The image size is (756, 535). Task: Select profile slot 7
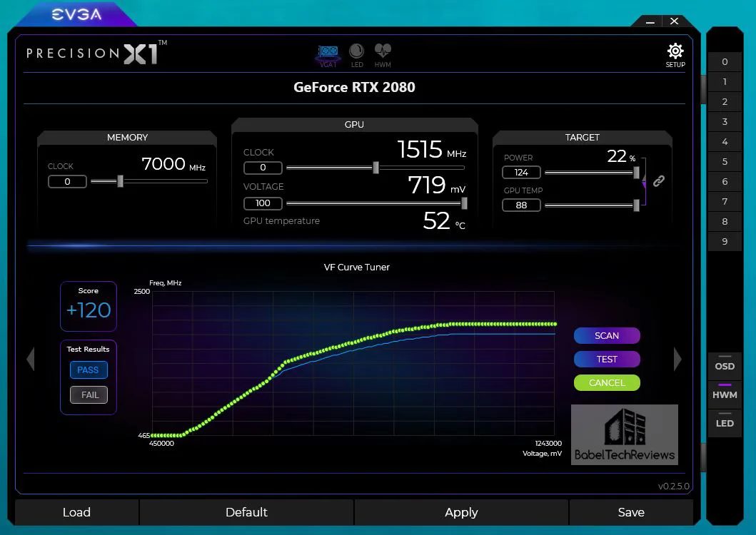point(725,201)
